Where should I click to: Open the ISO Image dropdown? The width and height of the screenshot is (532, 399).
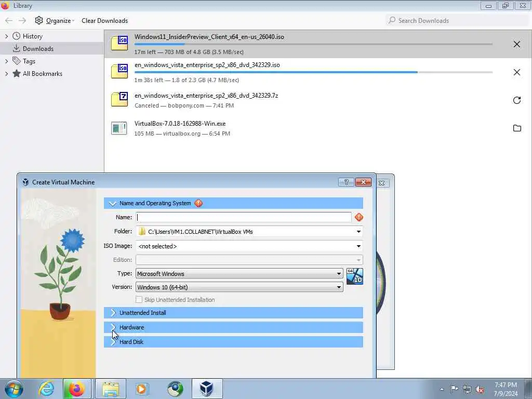[x=358, y=246]
